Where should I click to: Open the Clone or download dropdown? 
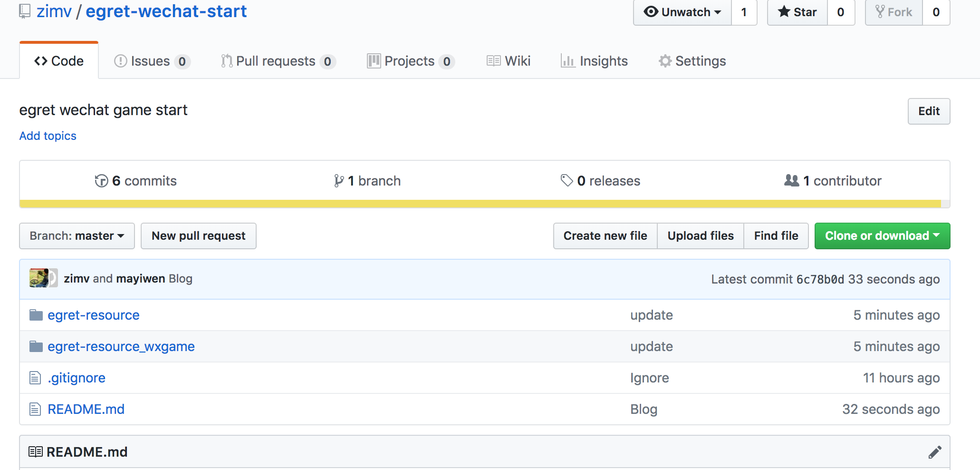pos(882,236)
